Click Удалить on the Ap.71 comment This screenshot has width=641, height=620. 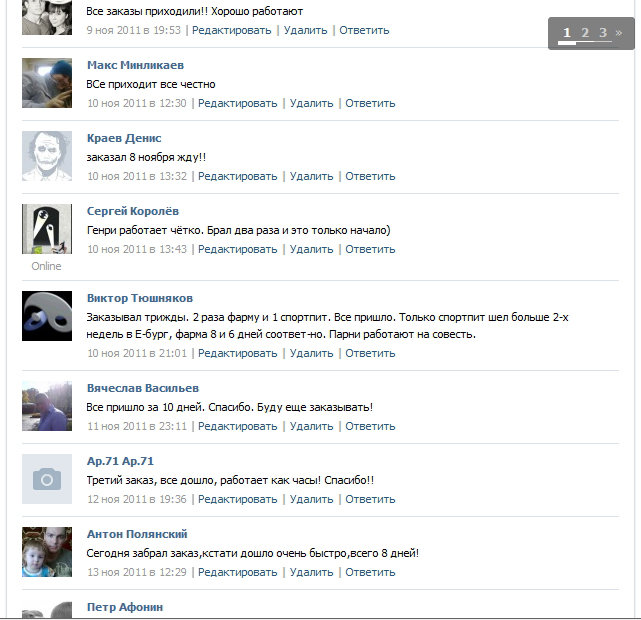coord(312,499)
